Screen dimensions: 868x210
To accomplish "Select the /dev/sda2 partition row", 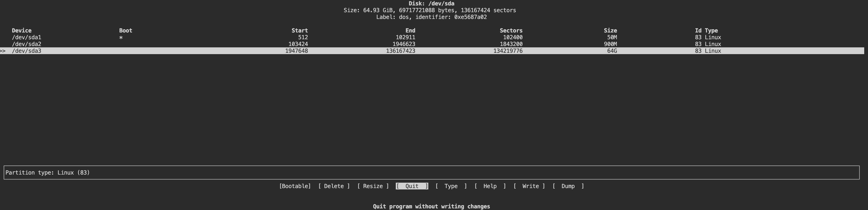I will [27, 44].
